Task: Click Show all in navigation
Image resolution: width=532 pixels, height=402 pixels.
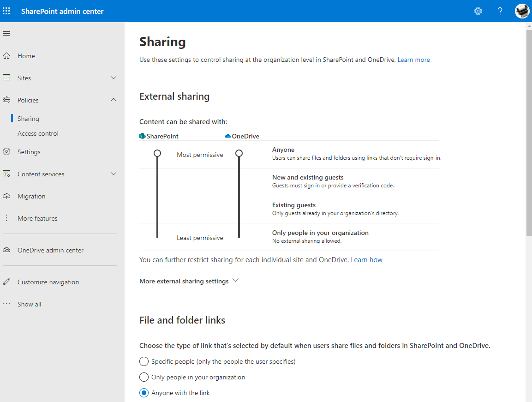Action: (29, 304)
